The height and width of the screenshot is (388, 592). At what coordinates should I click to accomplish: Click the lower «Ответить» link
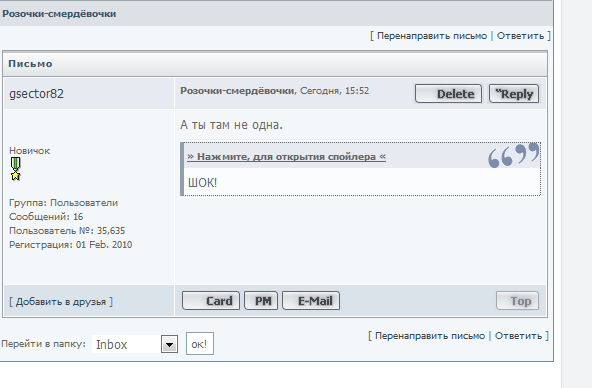(518, 336)
